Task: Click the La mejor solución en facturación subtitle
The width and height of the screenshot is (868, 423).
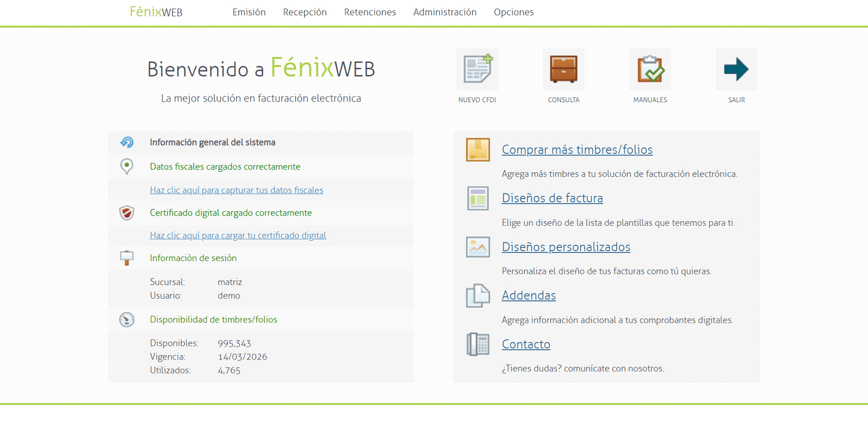Action: point(261,98)
